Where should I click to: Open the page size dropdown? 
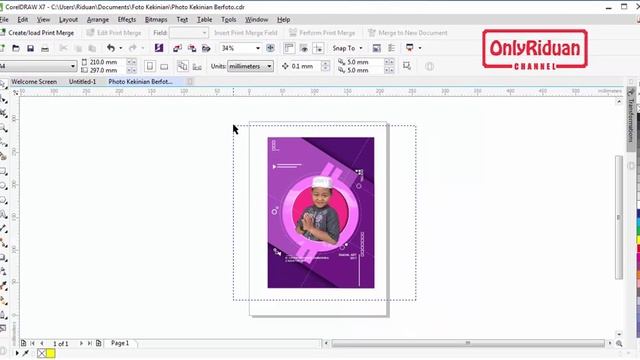point(73,66)
